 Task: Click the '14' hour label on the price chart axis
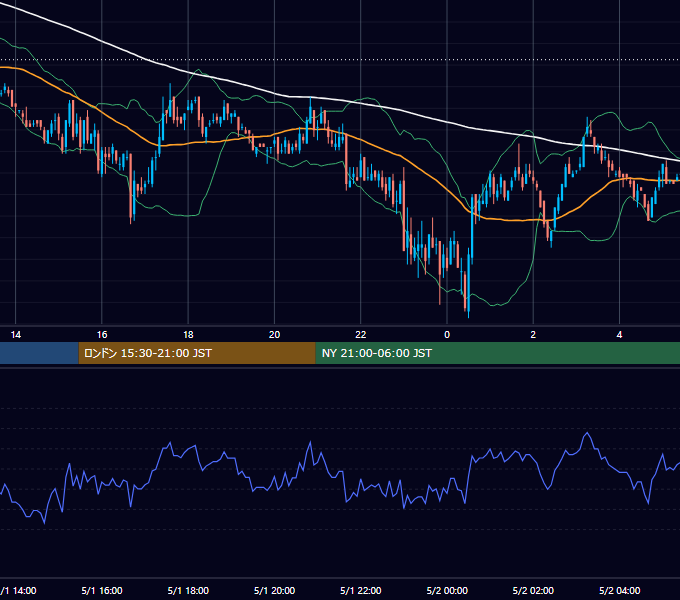[16, 335]
